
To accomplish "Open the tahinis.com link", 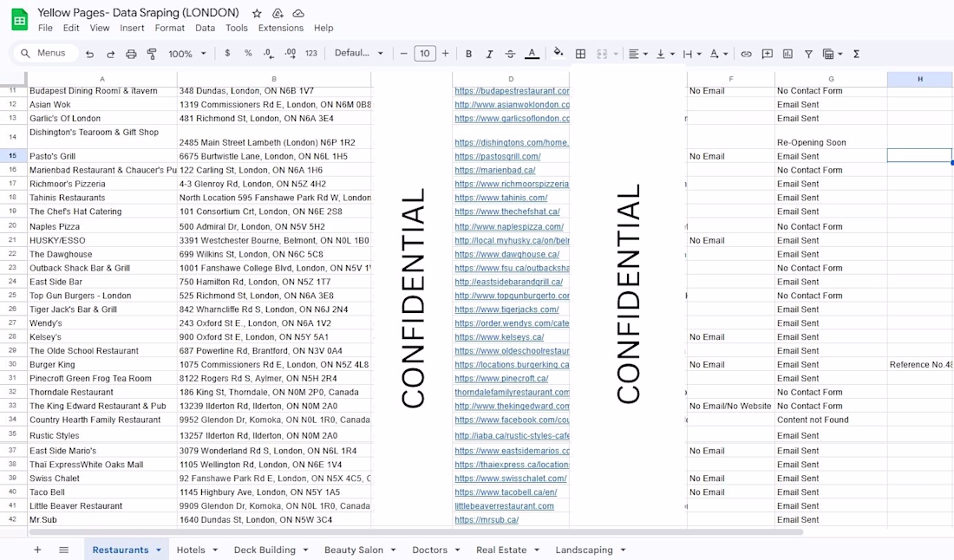I will click(500, 198).
